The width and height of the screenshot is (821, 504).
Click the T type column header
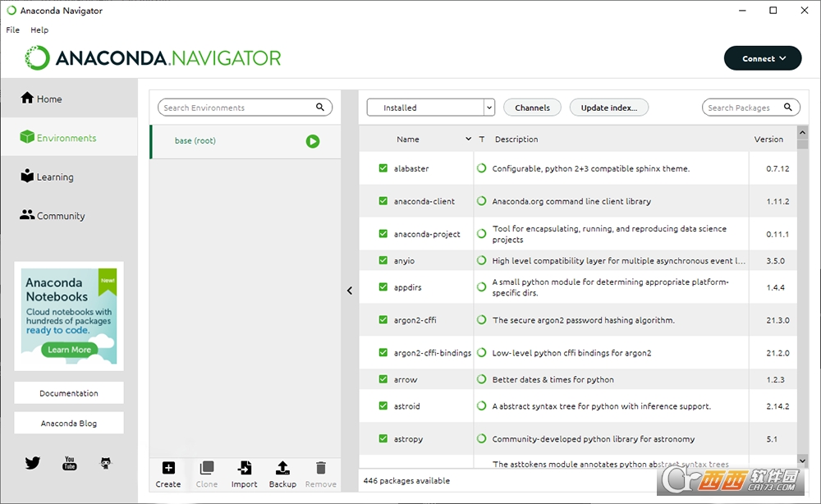point(482,140)
